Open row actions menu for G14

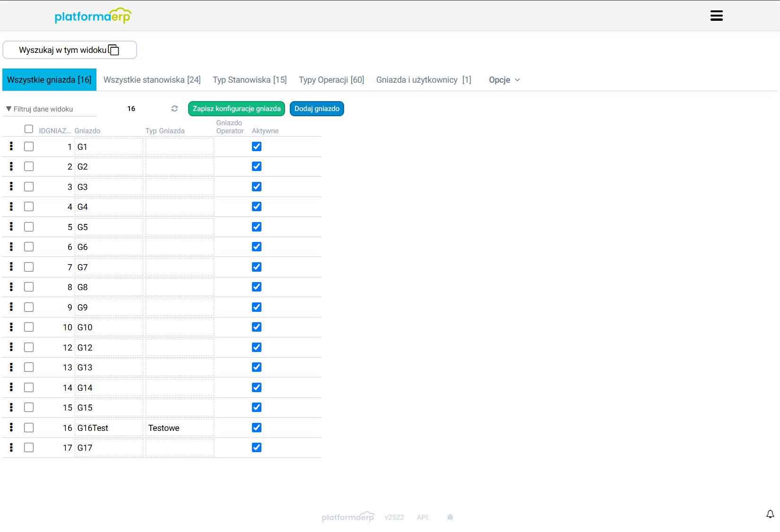click(x=11, y=387)
